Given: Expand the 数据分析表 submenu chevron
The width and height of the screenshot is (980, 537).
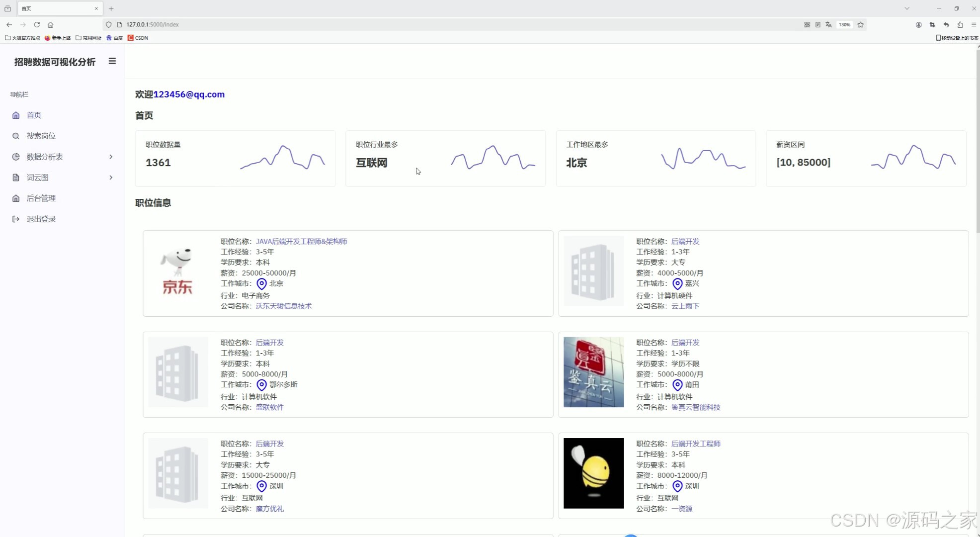Looking at the screenshot, I should click(x=111, y=157).
